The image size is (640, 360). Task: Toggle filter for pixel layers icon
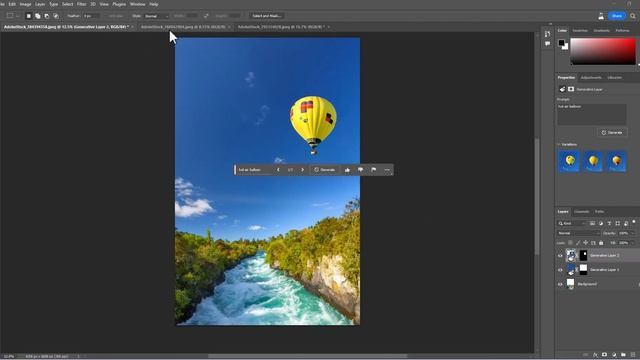pos(592,224)
